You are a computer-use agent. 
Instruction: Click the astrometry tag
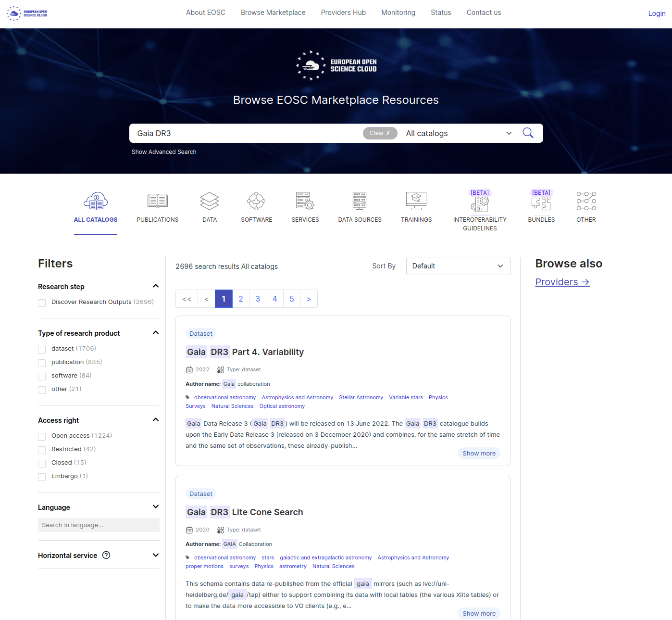(293, 566)
